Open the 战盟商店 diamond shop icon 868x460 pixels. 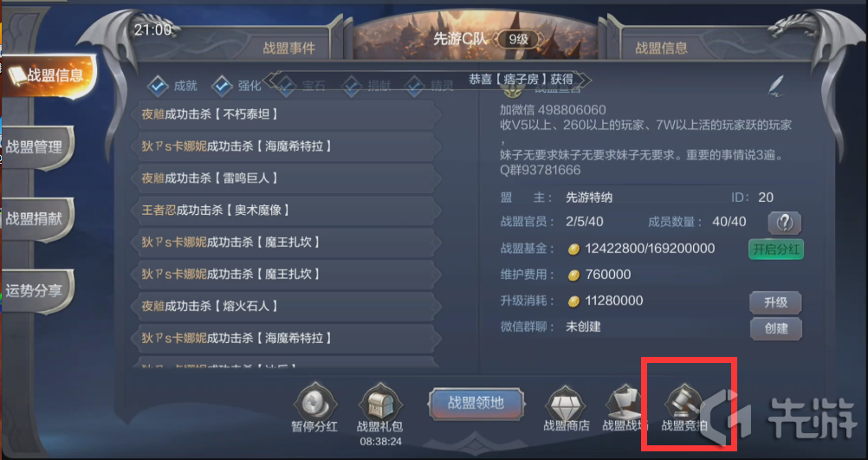566,403
